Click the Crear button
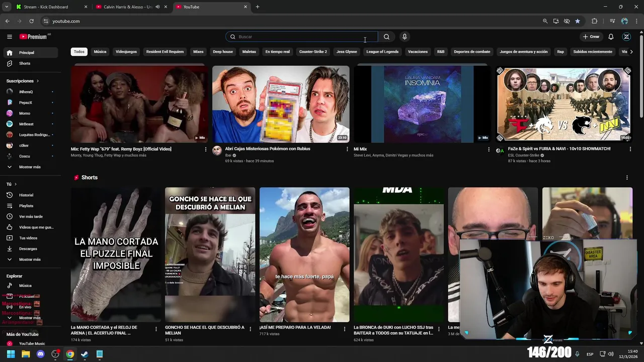Viewport: 644px width, 362px height. [591, 37]
